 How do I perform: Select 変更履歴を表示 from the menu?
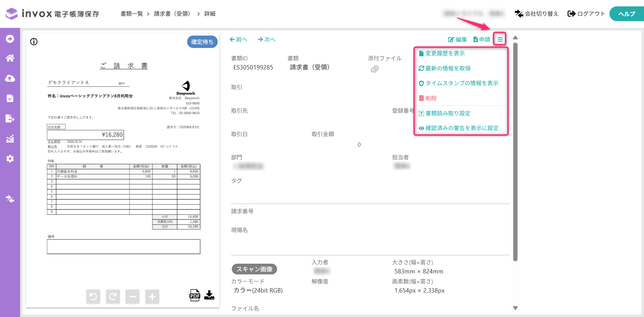coord(445,53)
